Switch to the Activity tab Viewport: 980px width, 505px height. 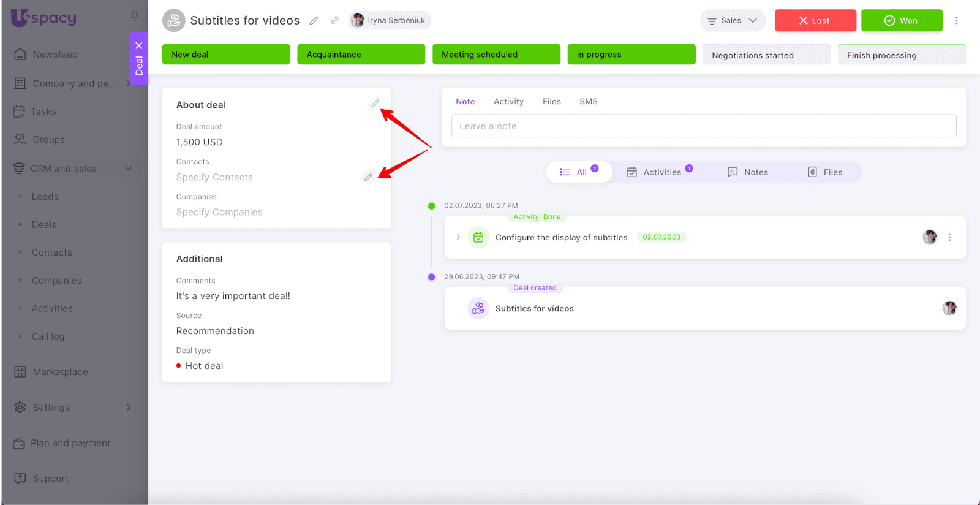click(508, 102)
